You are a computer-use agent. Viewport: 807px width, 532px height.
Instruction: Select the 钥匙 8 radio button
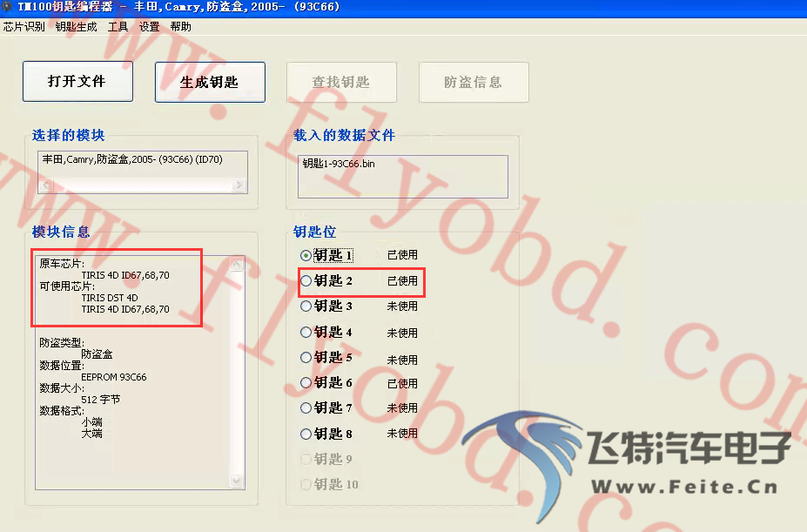pyautogui.click(x=306, y=434)
